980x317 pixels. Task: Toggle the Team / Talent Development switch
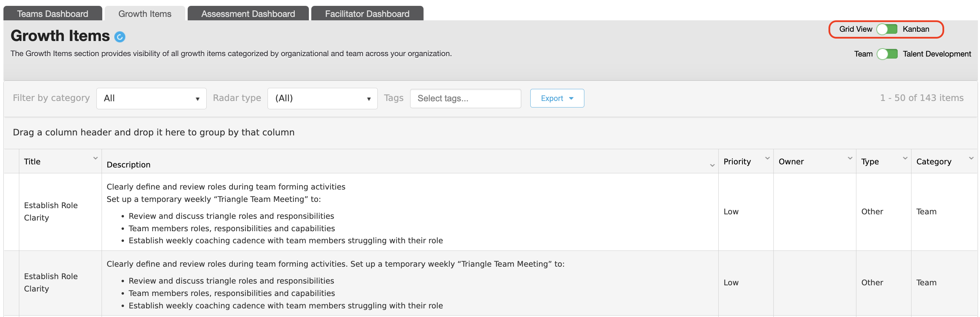pos(887,54)
